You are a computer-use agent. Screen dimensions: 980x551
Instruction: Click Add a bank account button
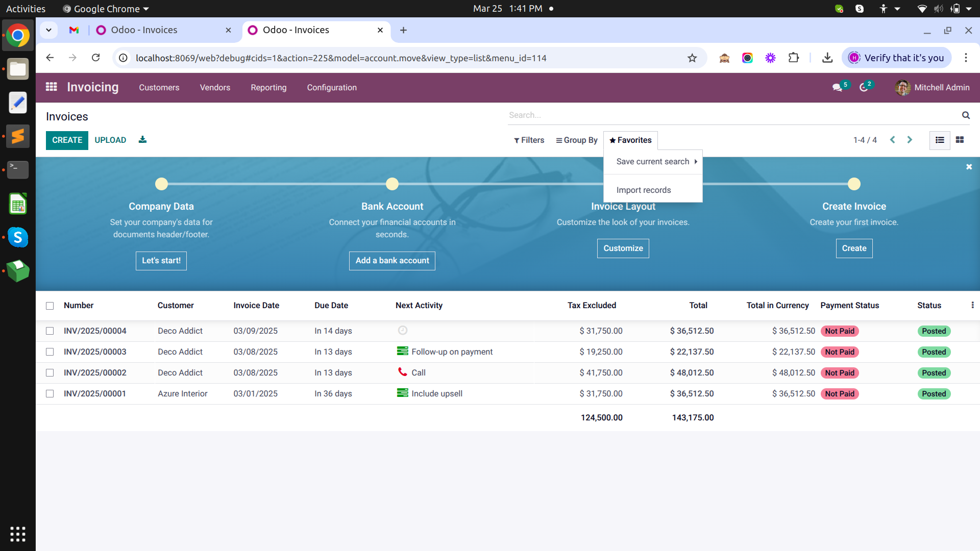pyautogui.click(x=392, y=261)
